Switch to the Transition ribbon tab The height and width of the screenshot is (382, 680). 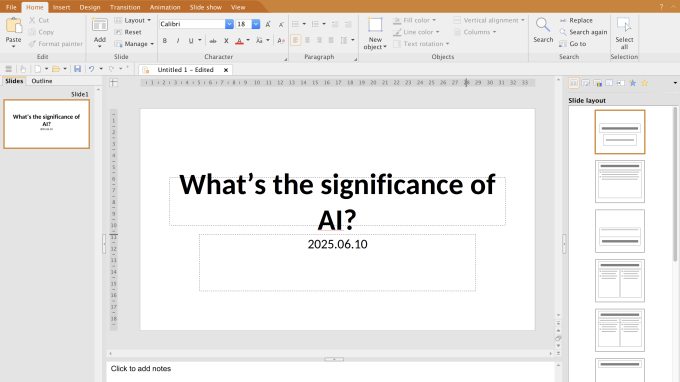125,7
